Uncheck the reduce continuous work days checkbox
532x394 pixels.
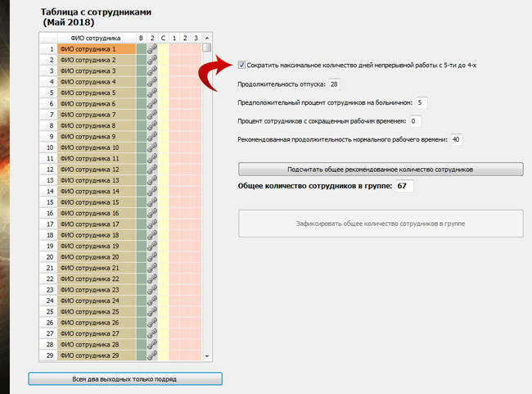[241, 65]
